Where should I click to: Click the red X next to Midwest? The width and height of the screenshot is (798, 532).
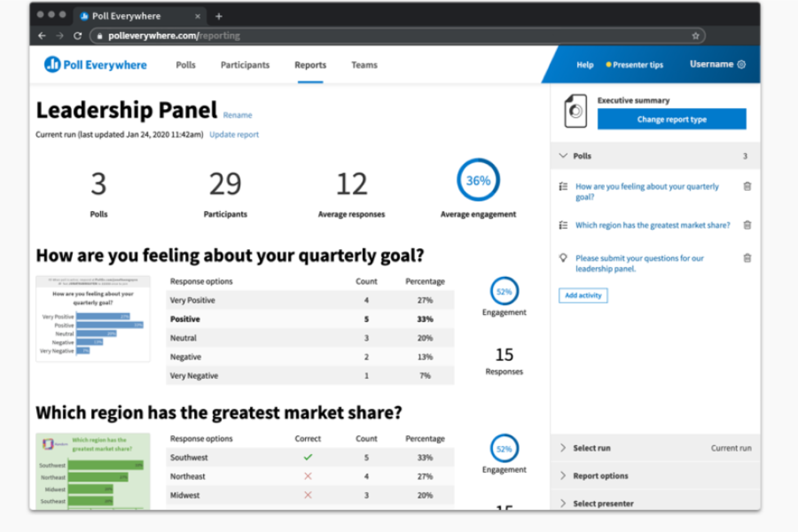(x=308, y=495)
